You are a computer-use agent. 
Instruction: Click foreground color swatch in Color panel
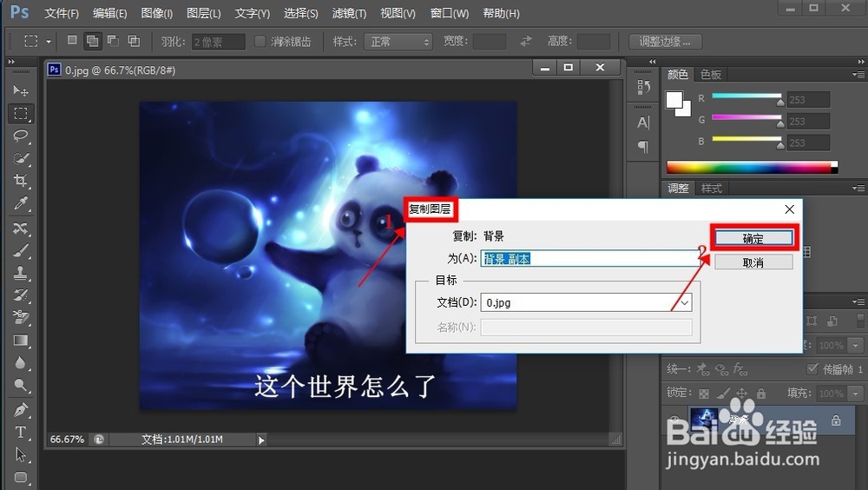pyautogui.click(x=674, y=100)
